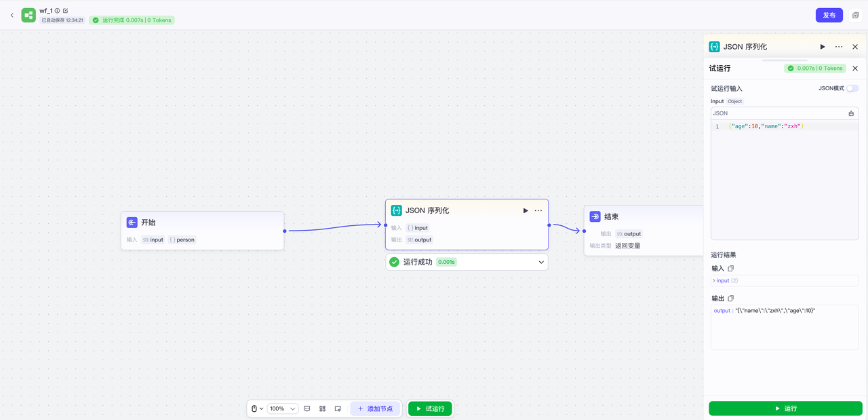Click the auto-layout grid icon in bottom toolbar
This screenshot has height=420, width=868.
pyautogui.click(x=323, y=408)
